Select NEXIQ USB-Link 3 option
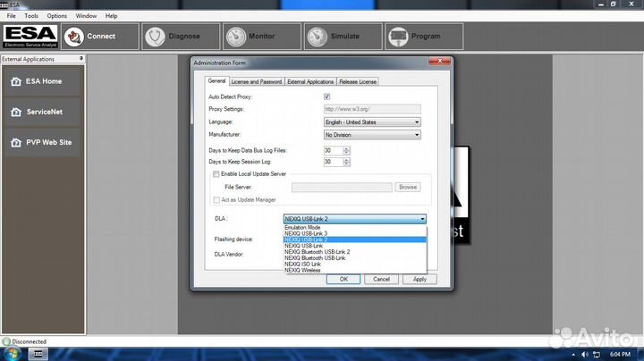 click(x=355, y=233)
